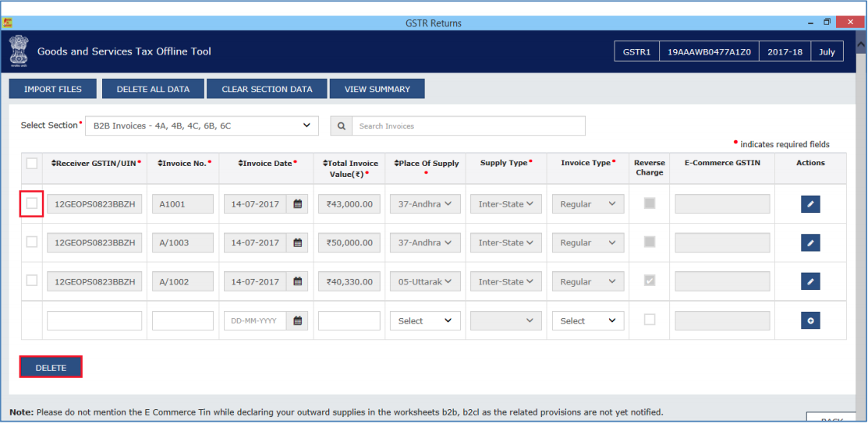This screenshot has height=424, width=868.
Task: Open Place Of Supply Select dropdown in new row
Action: [425, 320]
